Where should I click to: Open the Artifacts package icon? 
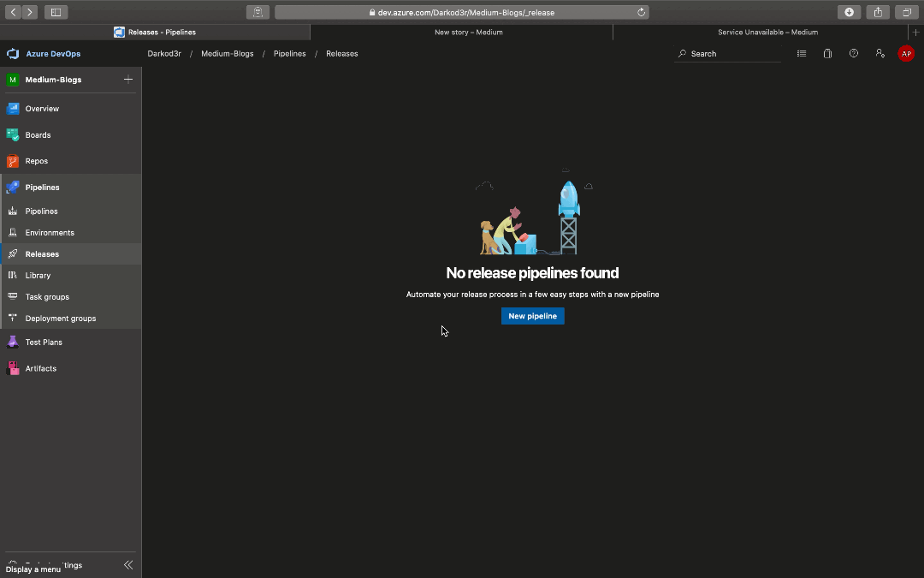click(x=12, y=368)
